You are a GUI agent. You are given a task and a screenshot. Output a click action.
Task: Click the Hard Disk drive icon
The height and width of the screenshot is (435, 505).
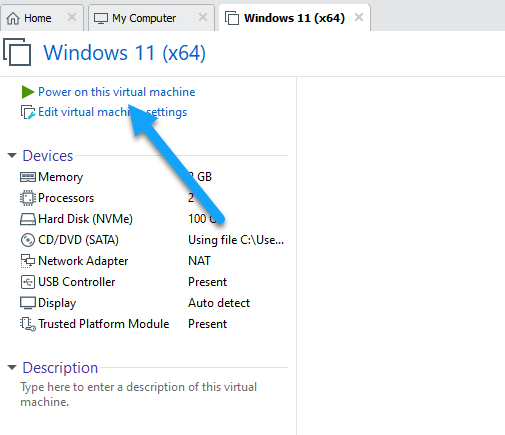[28, 219]
